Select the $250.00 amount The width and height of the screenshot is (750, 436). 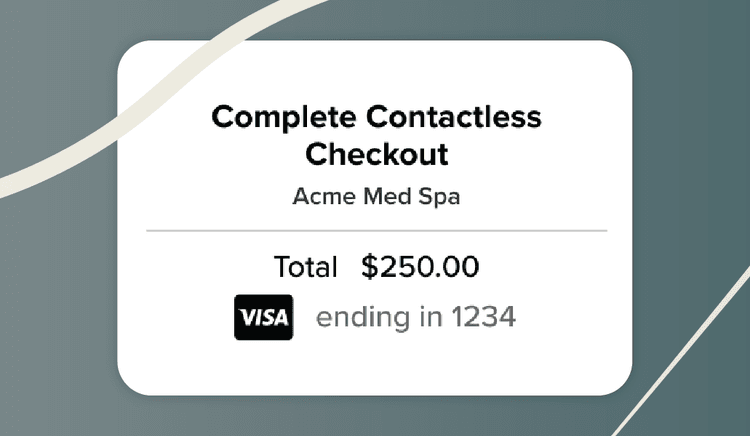420,267
